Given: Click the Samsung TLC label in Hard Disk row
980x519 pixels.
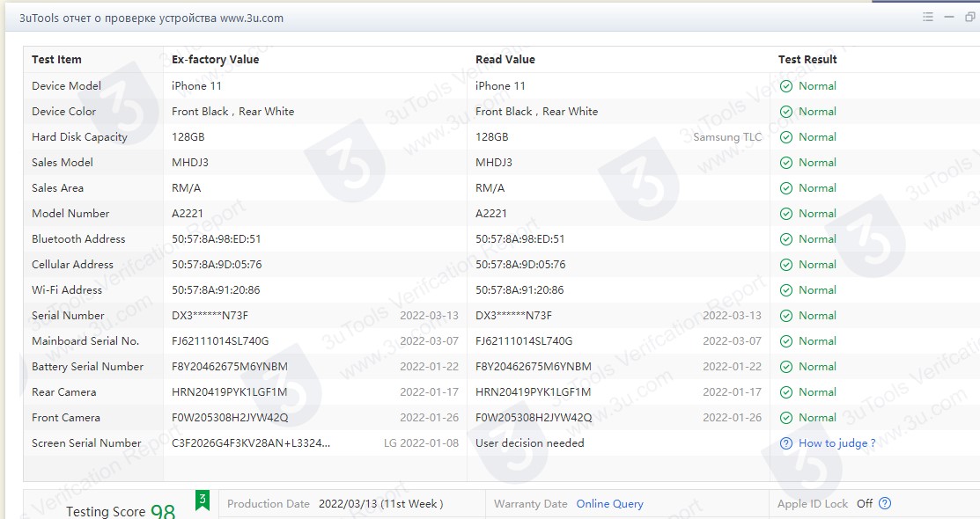Looking at the screenshot, I should point(727,137).
